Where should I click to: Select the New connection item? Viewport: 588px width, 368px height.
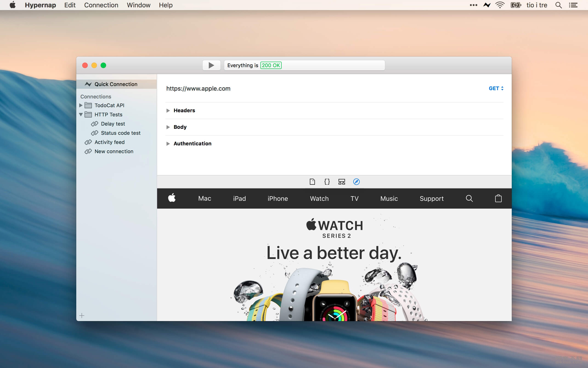coord(114,151)
